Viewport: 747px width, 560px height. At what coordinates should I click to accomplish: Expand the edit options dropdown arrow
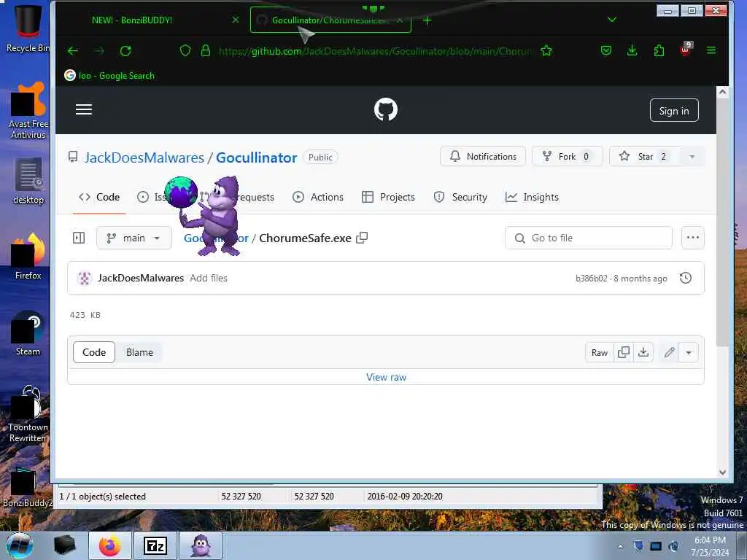tap(689, 353)
